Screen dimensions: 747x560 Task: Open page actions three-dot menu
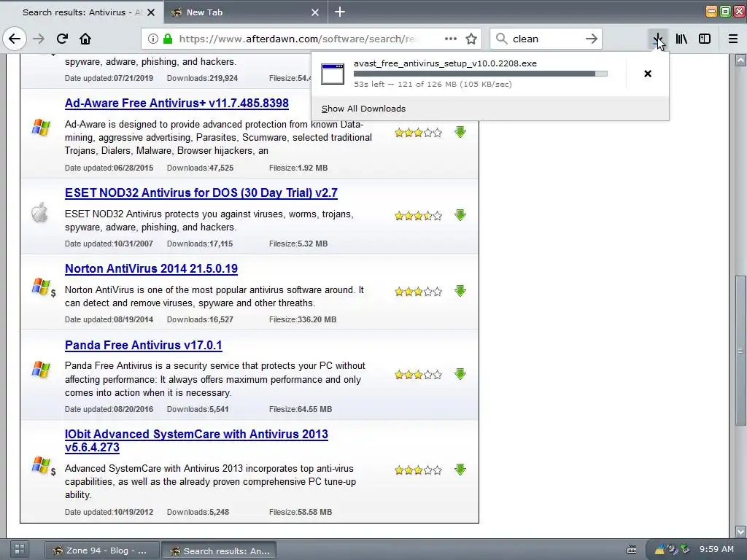tap(451, 39)
